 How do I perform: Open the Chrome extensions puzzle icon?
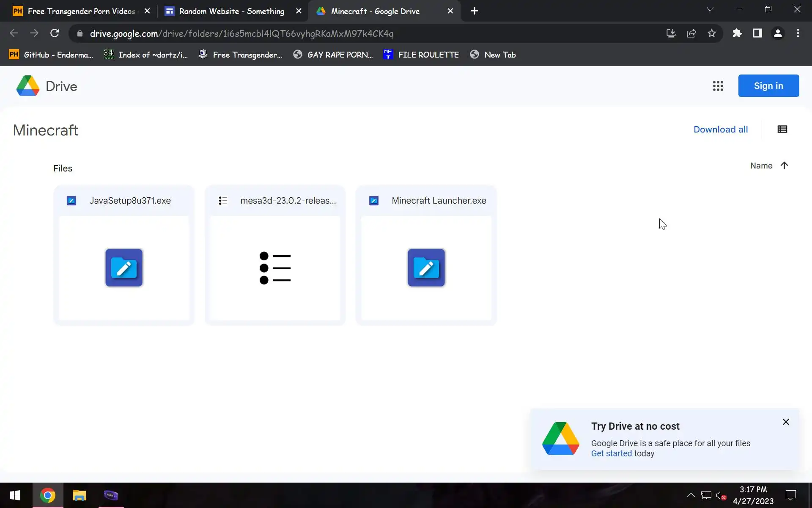(737, 33)
